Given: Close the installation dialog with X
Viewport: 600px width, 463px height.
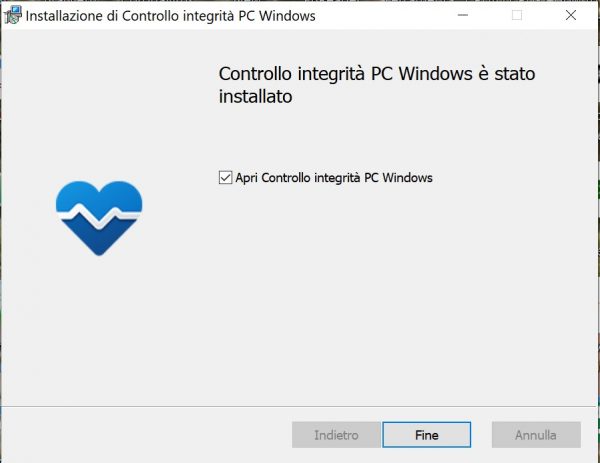Looking at the screenshot, I should point(571,15).
